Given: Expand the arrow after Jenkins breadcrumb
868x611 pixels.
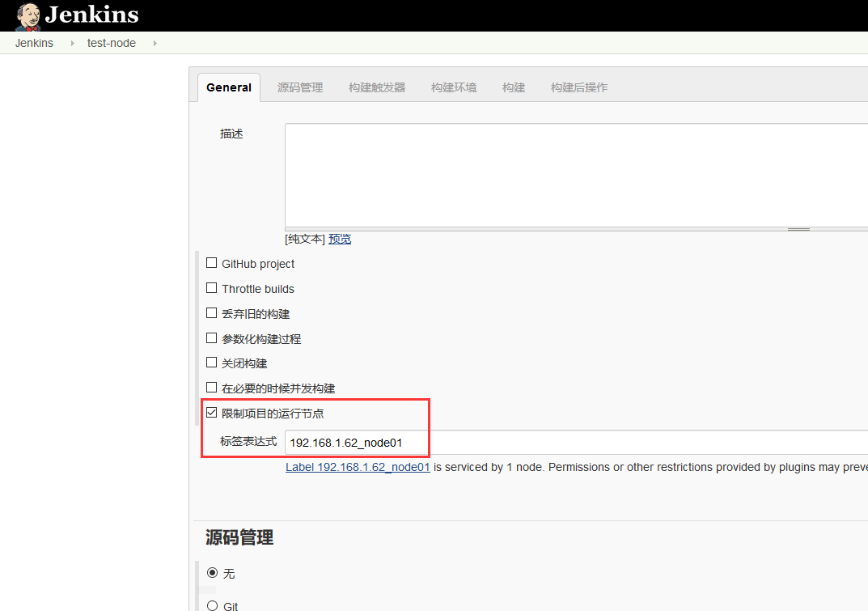Looking at the screenshot, I should click(x=73, y=43).
